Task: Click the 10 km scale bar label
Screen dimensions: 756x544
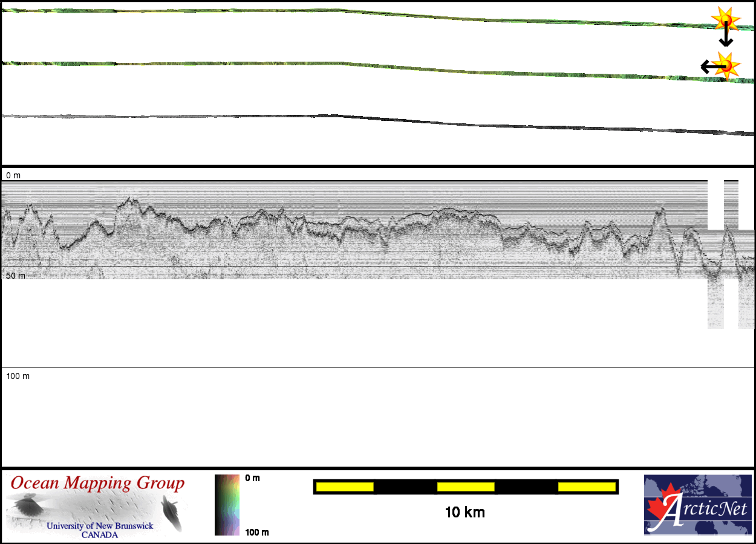Action: (464, 513)
